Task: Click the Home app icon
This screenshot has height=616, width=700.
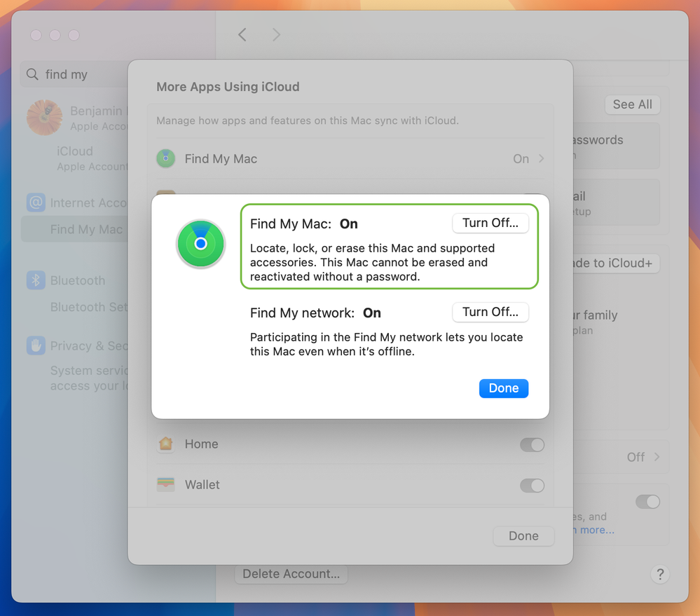Action: tap(165, 444)
